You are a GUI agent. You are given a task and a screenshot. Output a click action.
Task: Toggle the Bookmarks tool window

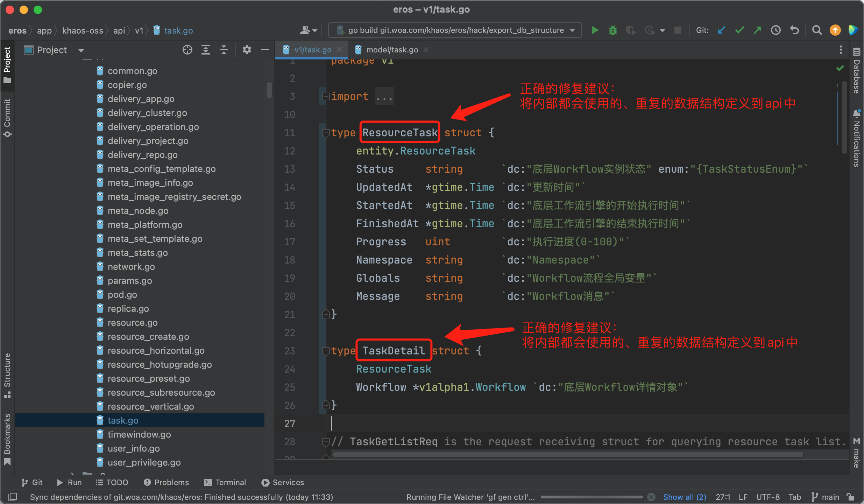[x=7, y=438]
